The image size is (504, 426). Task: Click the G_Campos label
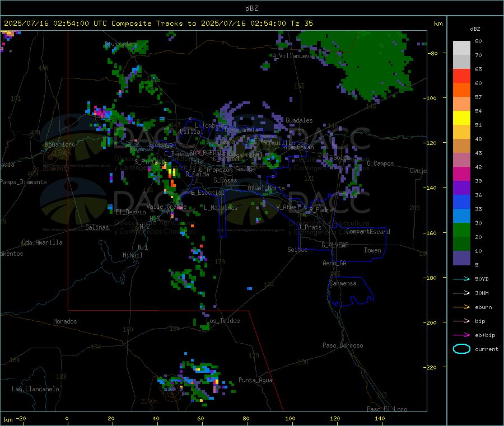click(x=380, y=163)
